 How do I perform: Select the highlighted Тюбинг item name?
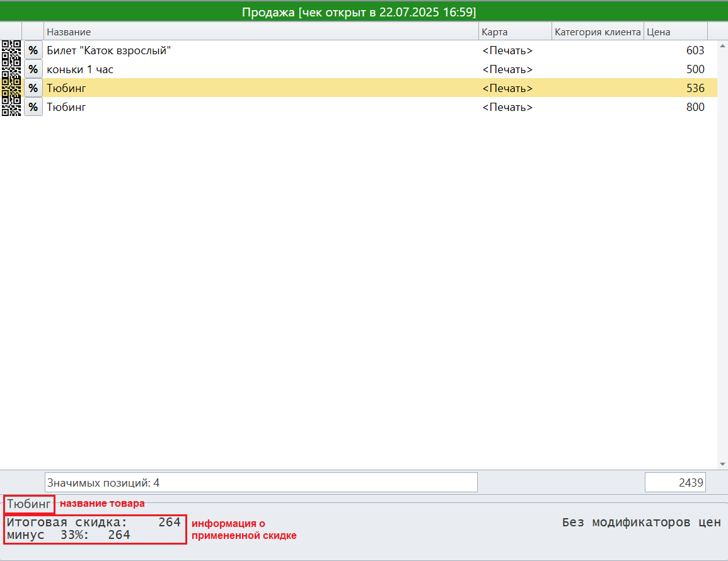[x=66, y=88]
